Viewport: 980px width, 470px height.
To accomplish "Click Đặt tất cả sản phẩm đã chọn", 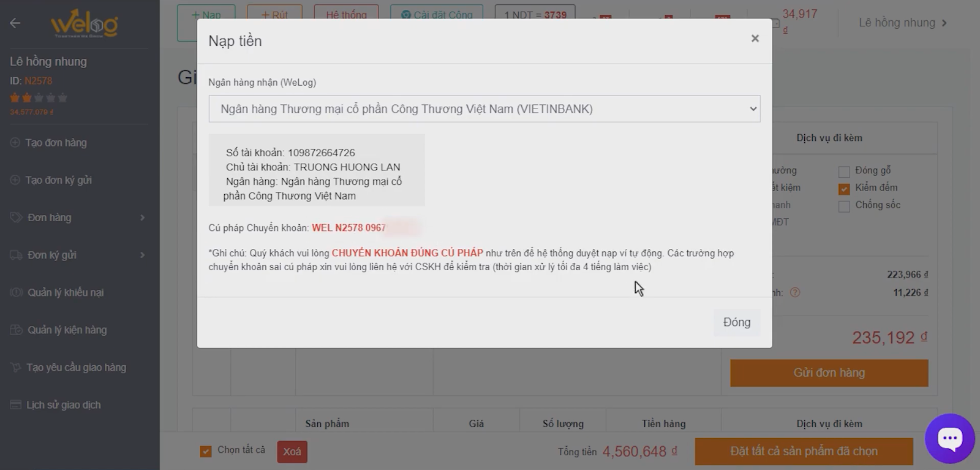I will pos(804,452).
